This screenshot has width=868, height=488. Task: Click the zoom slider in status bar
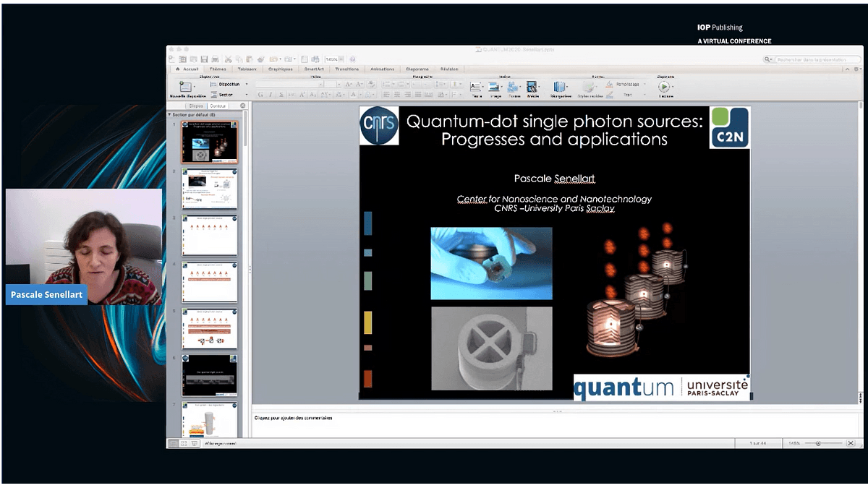coord(825,442)
